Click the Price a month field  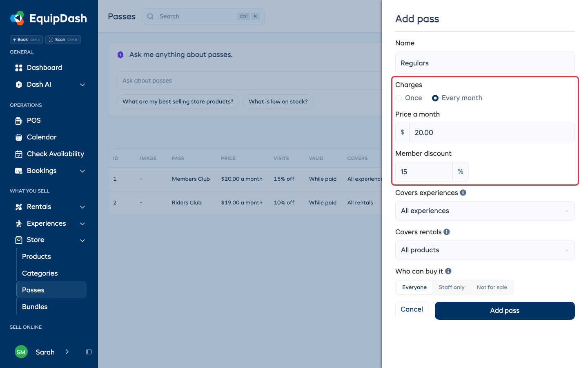pos(492,132)
